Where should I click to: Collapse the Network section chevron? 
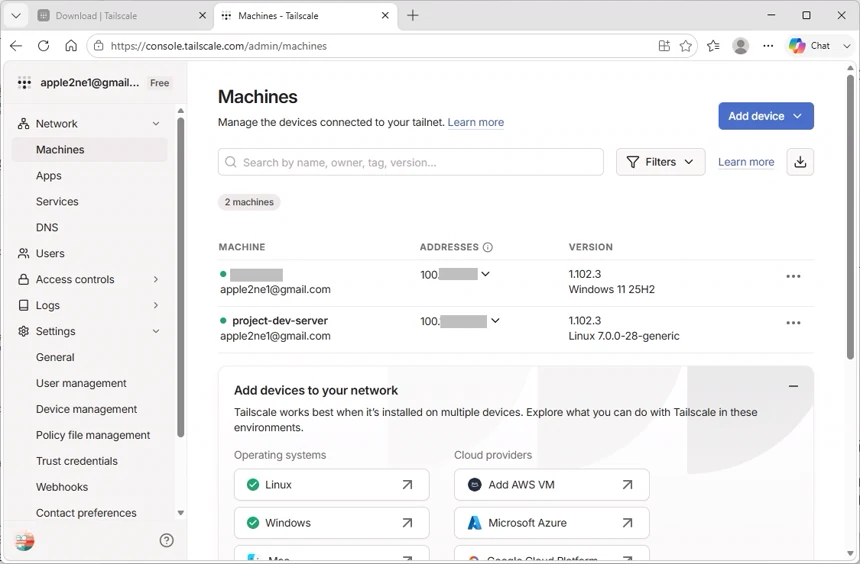click(156, 124)
